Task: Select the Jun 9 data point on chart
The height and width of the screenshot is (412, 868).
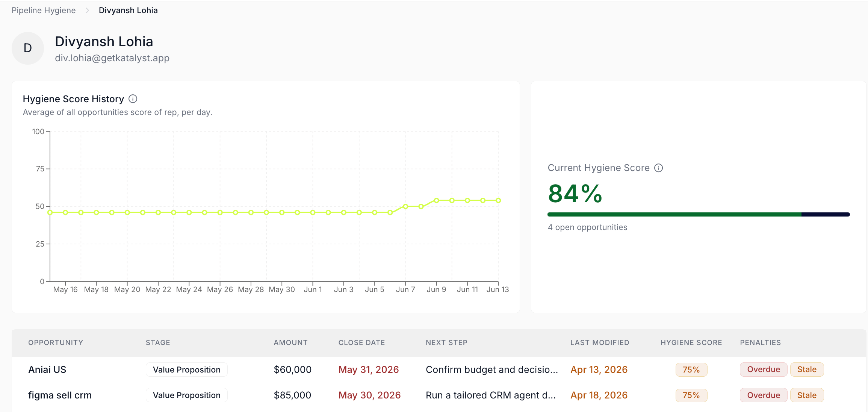Action: click(437, 200)
